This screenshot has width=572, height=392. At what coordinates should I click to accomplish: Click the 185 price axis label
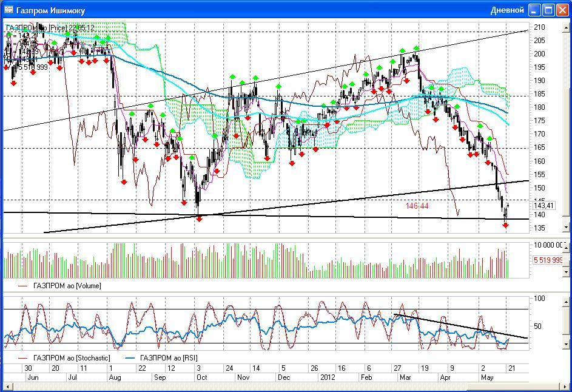[x=539, y=94]
